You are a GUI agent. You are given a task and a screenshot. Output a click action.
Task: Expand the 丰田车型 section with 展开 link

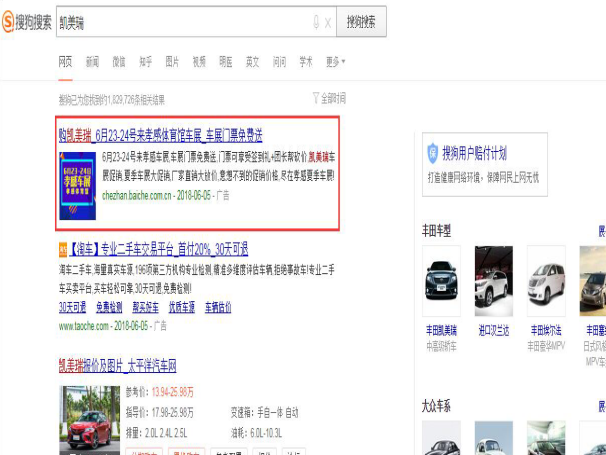click(x=602, y=231)
